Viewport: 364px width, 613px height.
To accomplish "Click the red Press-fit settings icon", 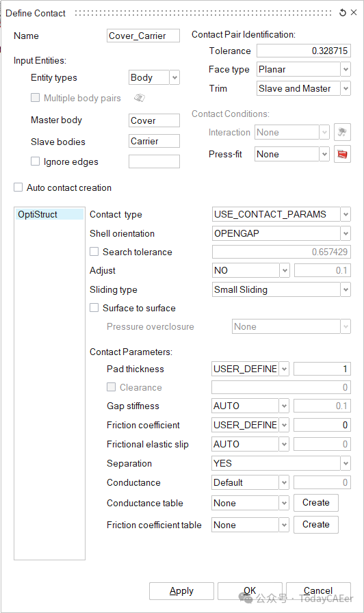I will 343,154.
